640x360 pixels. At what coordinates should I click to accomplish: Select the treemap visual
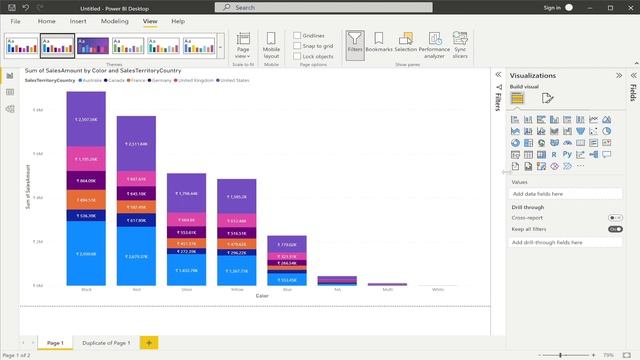click(x=528, y=143)
